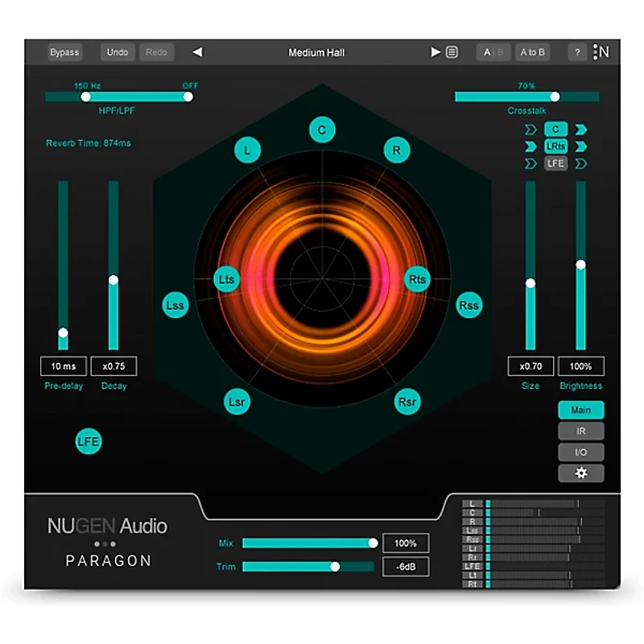Image resolution: width=644 pixels, height=644 pixels.
Task: Open the preset list icon
Action: click(x=451, y=52)
